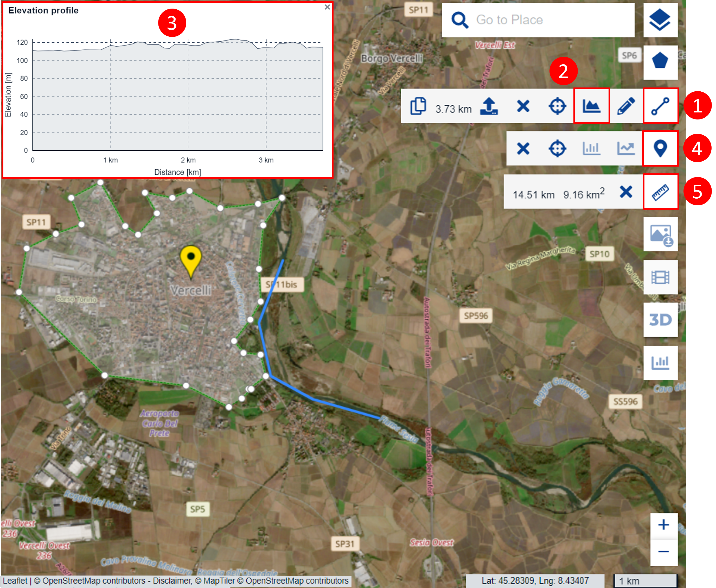The height and width of the screenshot is (588, 716).
Task: Copy the path to clipboard
Action: [418, 106]
